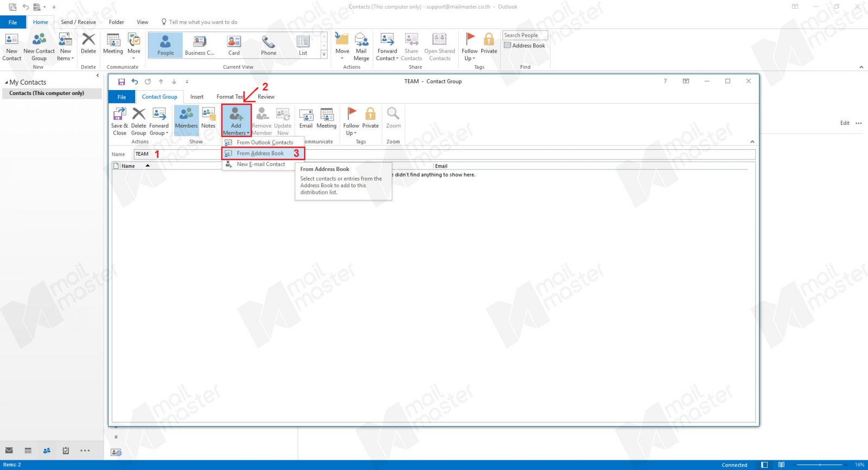Viewport: 868px width, 470px height.
Task: Collapse the Contact Group window ribbon
Action: [x=752, y=142]
